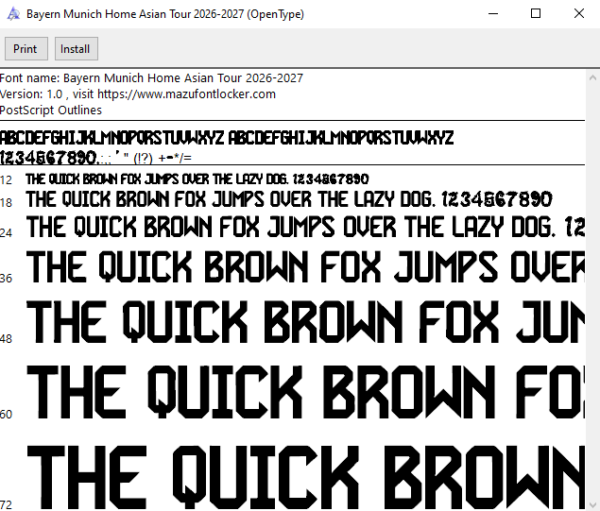Click the scrollbar up arrow
600x511 pixels.
[x=593, y=78]
